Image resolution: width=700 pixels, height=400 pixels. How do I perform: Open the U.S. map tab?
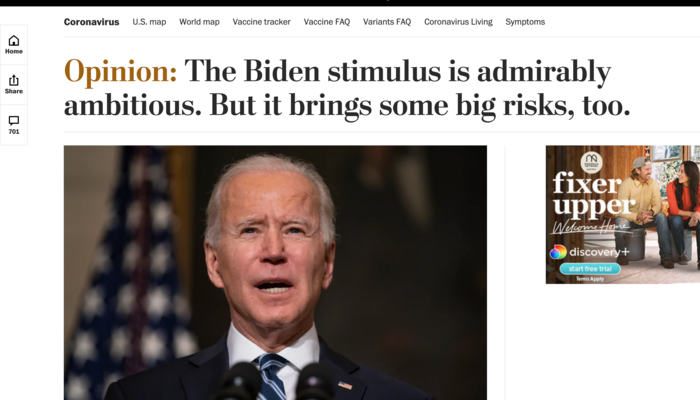149,22
